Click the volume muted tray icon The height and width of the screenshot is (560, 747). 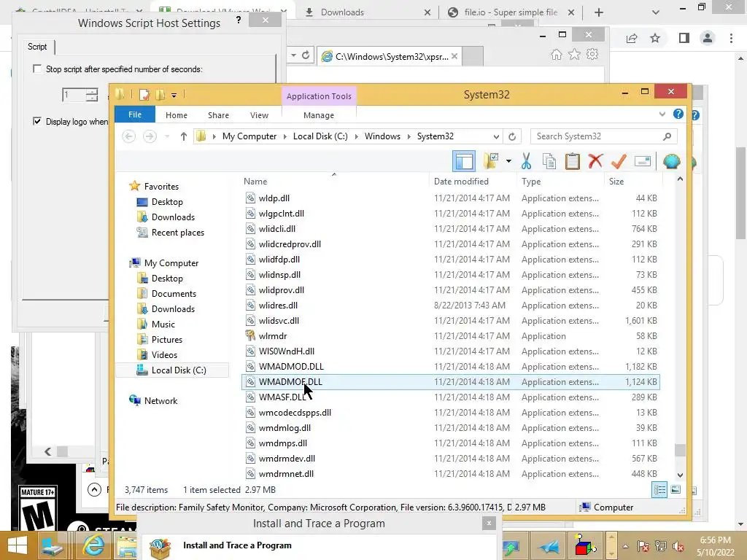point(678,547)
